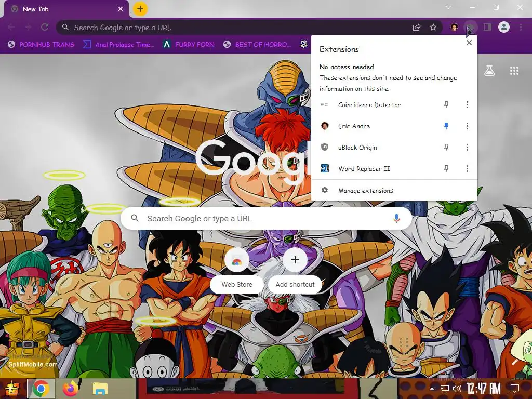Open more actions for Coincidence Detector
Image resolution: width=532 pixels, height=399 pixels.
(467, 105)
